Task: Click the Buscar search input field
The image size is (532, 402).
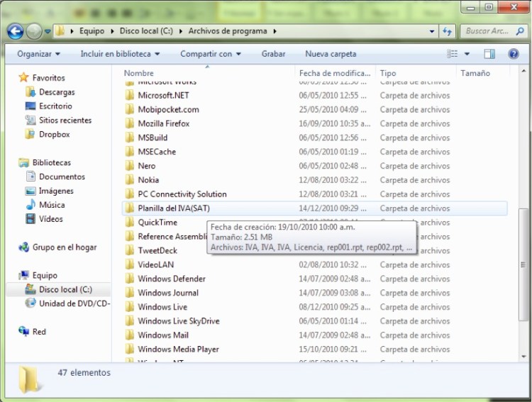Action: point(487,31)
